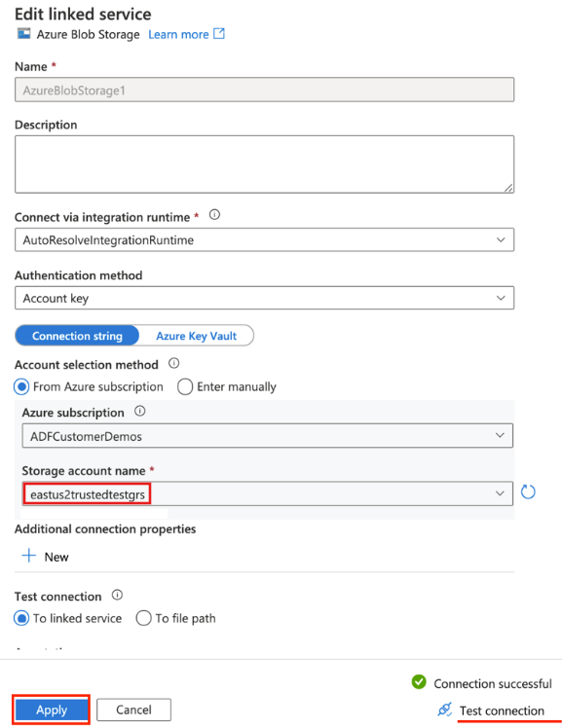Image resolution: width=562 pixels, height=728 pixels.
Task: Click info icon beside Azure subscription label
Action: tap(140, 412)
